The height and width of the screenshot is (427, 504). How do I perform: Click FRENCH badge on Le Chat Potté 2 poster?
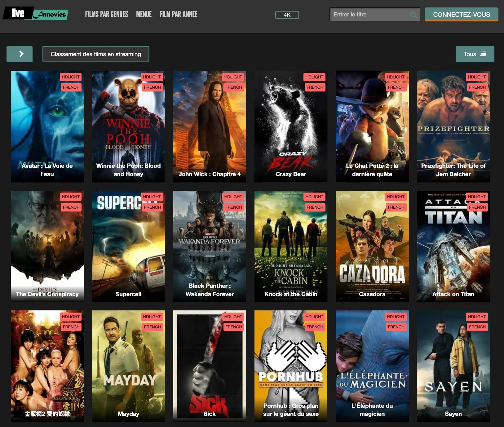[x=396, y=87]
